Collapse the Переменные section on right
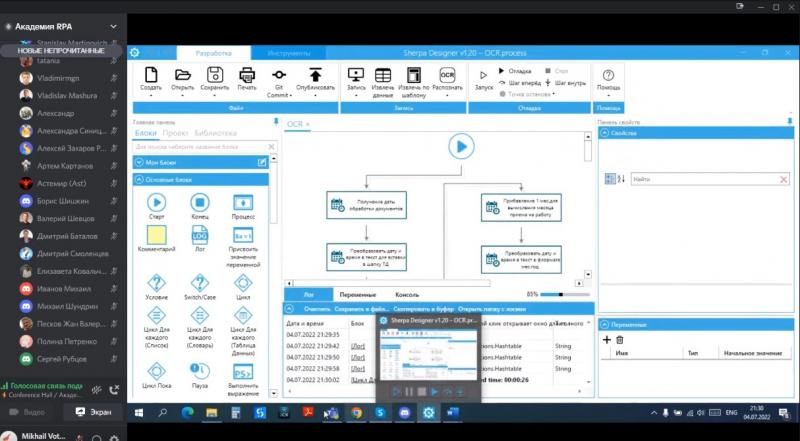The image size is (800, 441). coord(605,324)
